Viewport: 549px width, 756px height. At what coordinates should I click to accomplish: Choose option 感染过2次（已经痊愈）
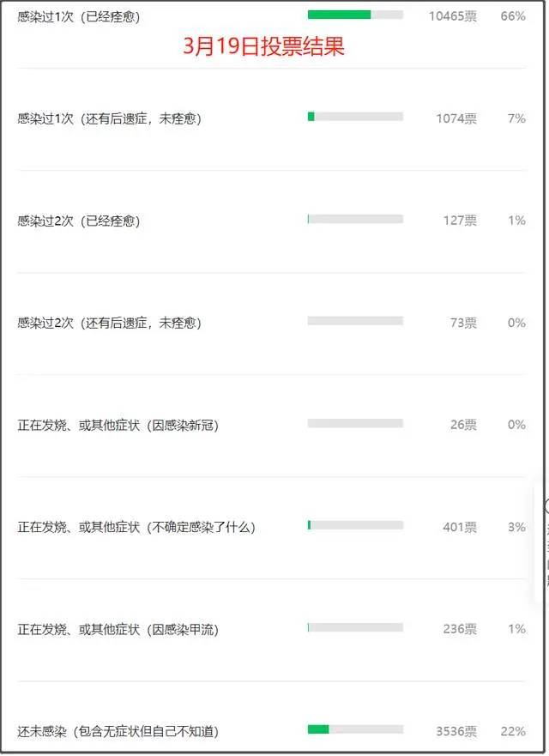click(x=79, y=221)
